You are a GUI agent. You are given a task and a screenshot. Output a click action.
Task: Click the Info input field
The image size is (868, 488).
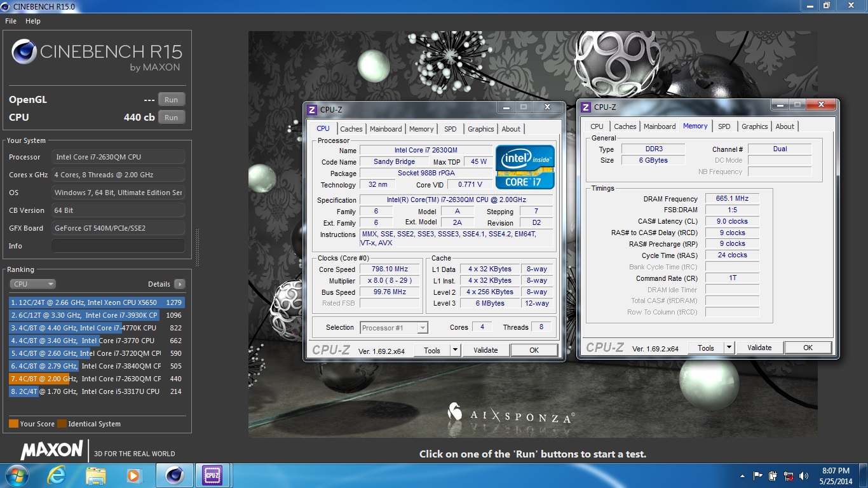[118, 246]
